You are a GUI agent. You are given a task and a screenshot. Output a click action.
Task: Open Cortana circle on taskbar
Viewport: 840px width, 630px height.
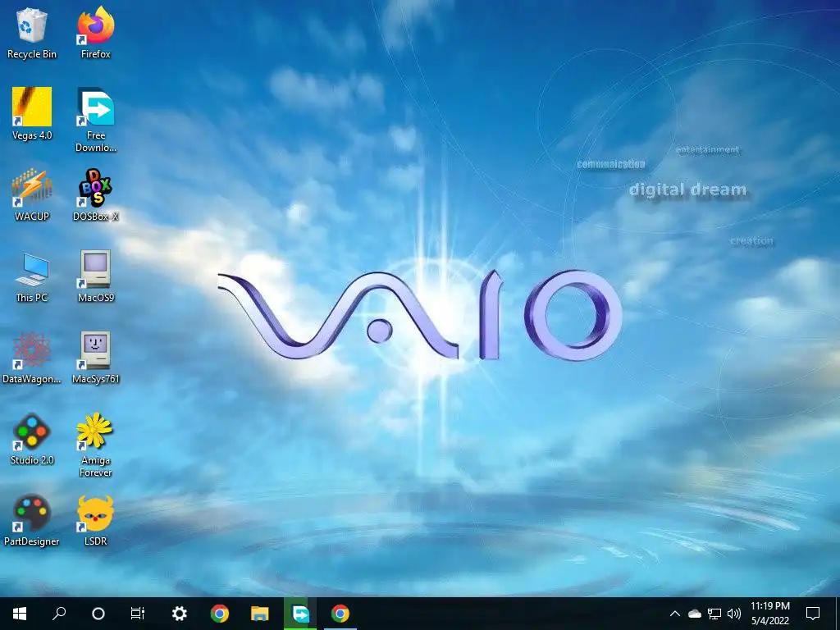pyautogui.click(x=98, y=614)
